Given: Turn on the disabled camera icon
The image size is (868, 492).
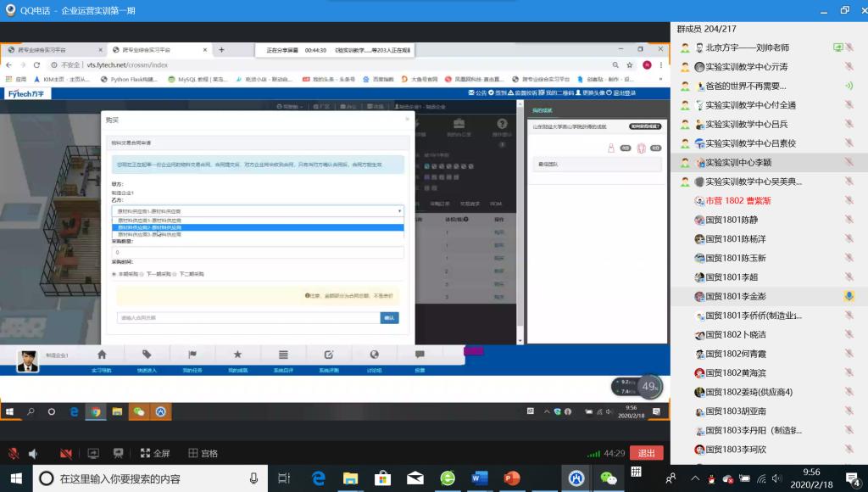Looking at the screenshot, I should point(66,454).
